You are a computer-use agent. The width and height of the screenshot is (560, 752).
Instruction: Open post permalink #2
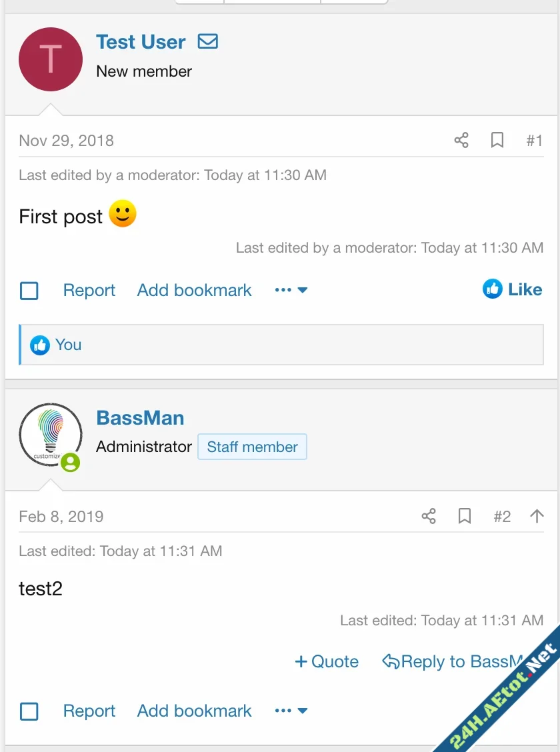[502, 517]
